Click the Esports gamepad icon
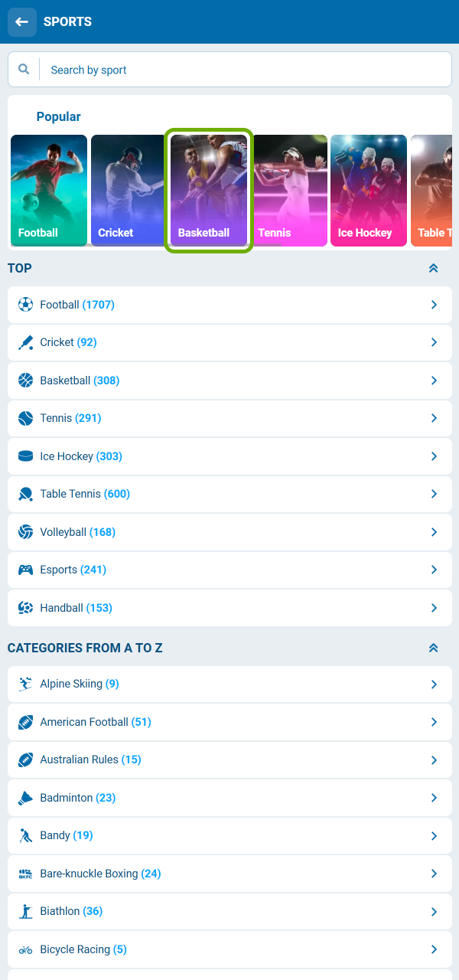Viewport: 459px width, 980px height. click(25, 570)
